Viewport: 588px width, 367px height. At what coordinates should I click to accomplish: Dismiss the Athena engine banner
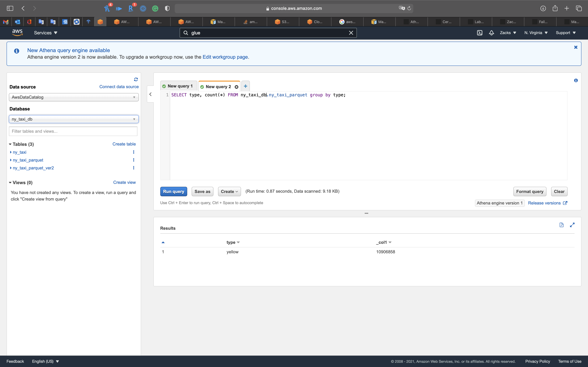point(576,47)
